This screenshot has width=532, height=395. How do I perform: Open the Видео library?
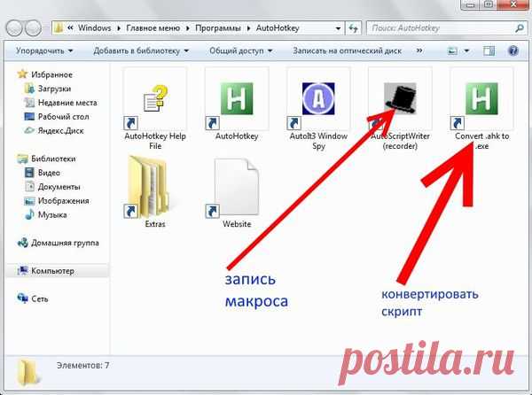click(49, 173)
